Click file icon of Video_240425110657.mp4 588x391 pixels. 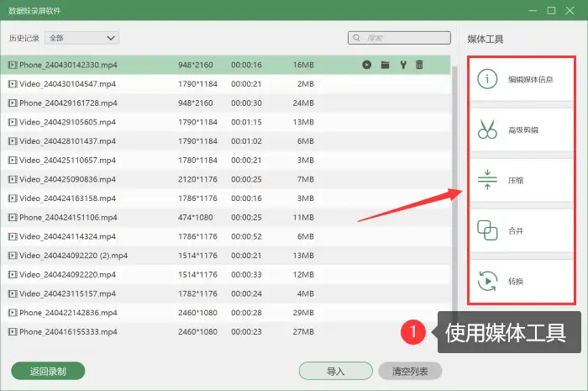(x=13, y=161)
